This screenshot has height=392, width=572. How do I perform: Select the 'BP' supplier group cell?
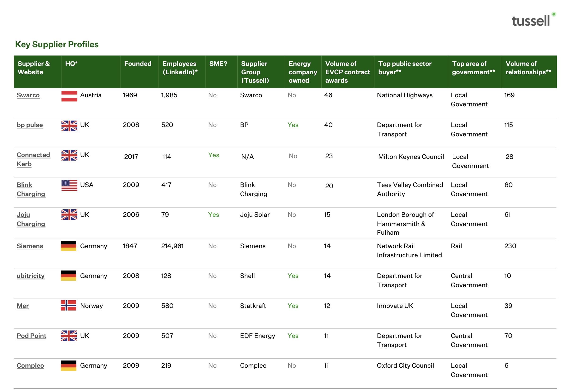[244, 125]
